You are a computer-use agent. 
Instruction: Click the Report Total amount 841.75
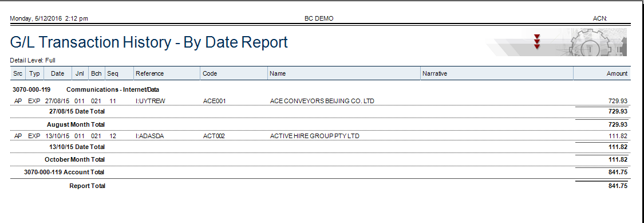[618, 186]
